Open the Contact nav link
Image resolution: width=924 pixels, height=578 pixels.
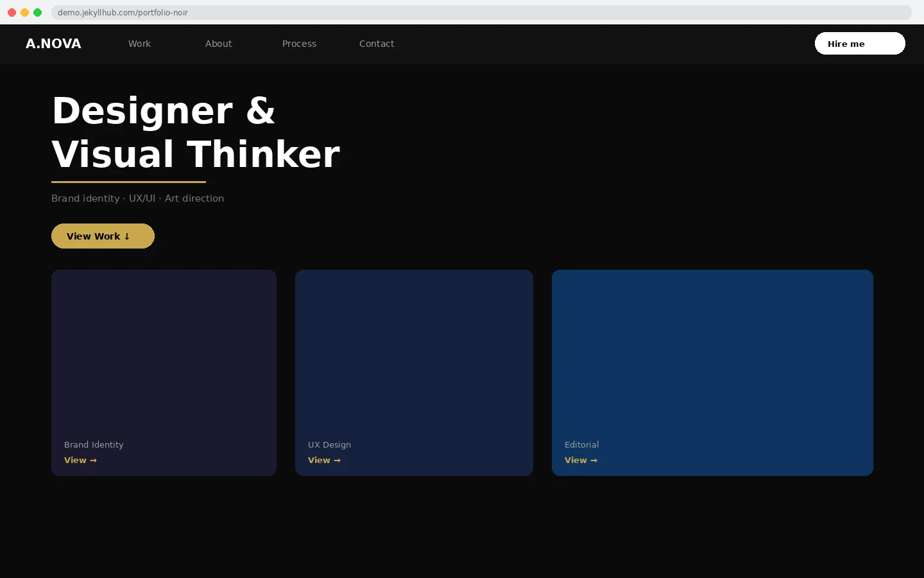pos(377,44)
